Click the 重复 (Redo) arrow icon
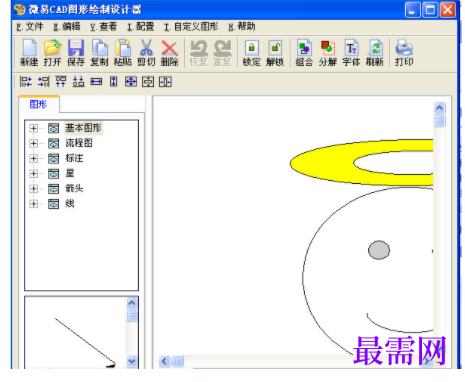The height and width of the screenshot is (382, 465). (x=222, y=53)
